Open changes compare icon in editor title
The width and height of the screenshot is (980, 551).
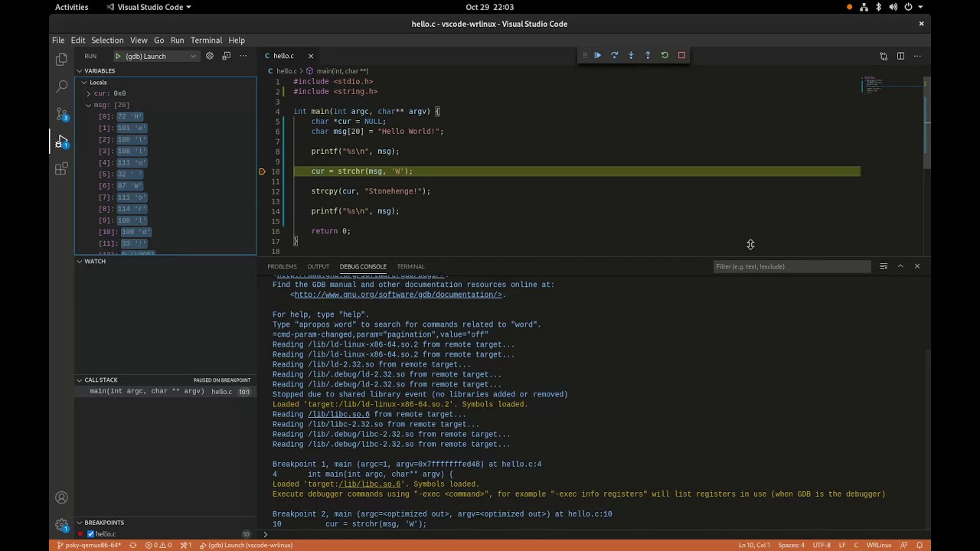(884, 56)
